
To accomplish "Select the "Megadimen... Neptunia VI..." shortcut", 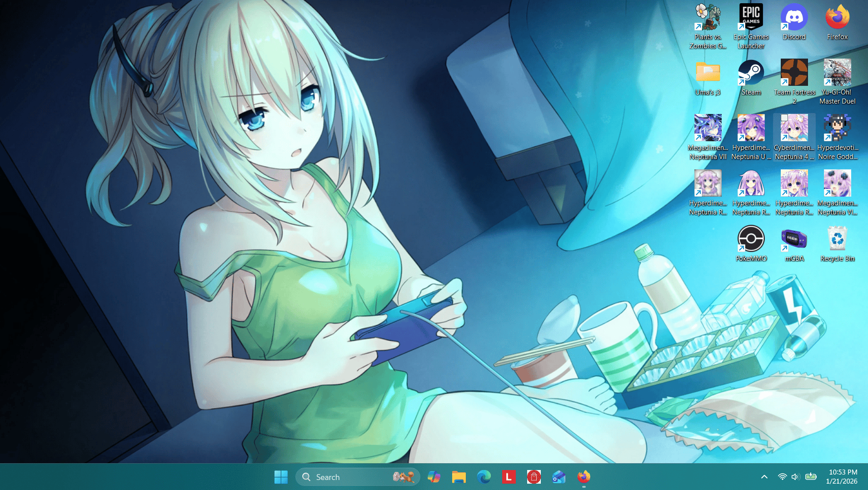I will (837, 193).
